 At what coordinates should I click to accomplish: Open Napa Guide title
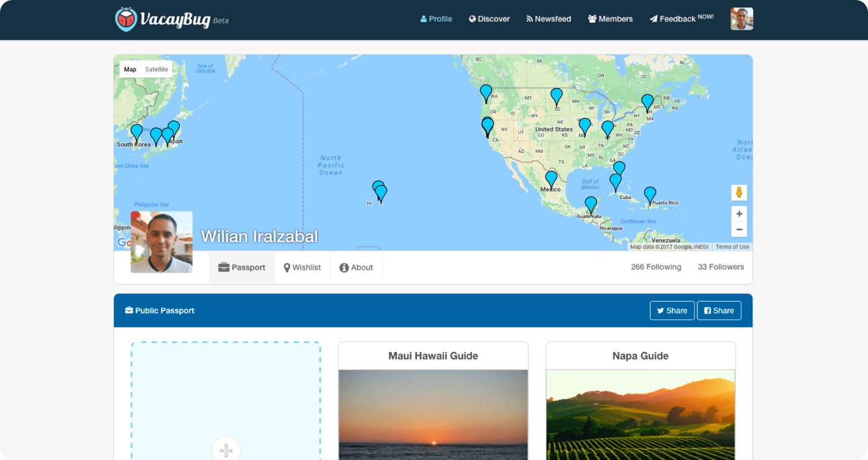coord(640,356)
